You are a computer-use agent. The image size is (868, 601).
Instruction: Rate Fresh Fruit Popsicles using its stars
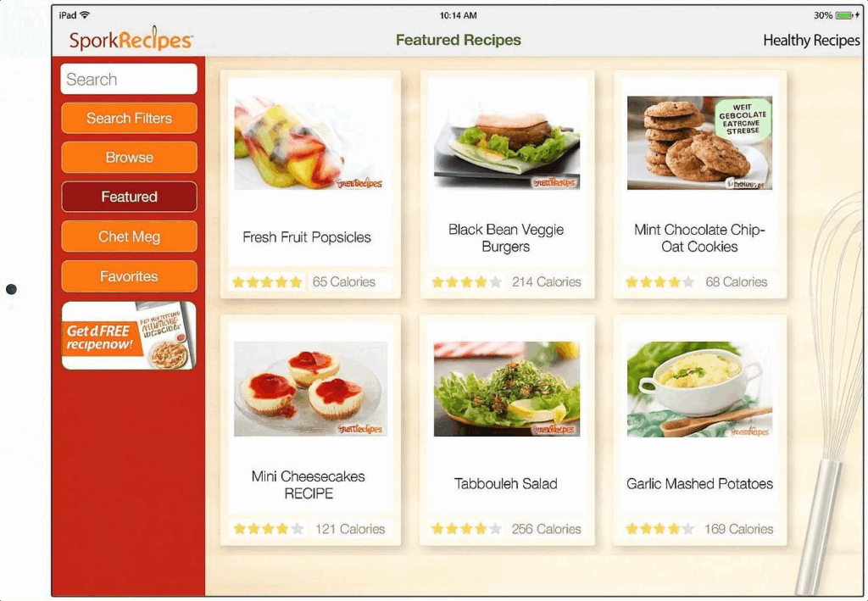(x=267, y=282)
